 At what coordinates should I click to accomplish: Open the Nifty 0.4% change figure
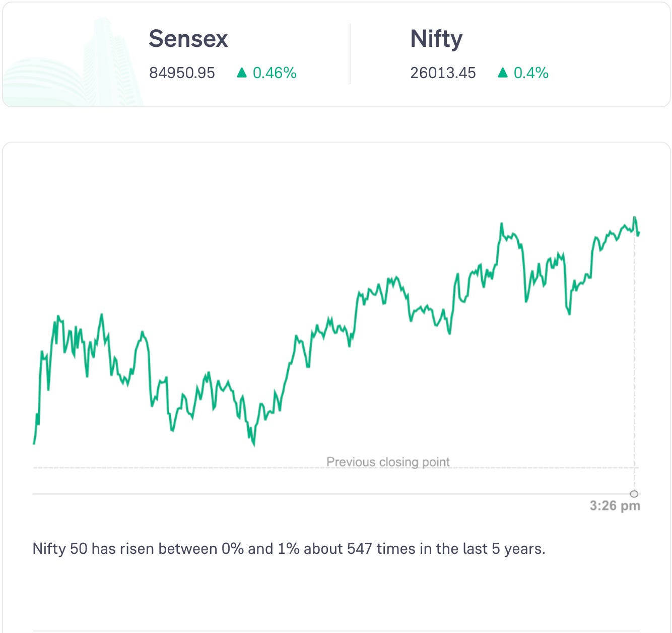pyautogui.click(x=531, y=73)
